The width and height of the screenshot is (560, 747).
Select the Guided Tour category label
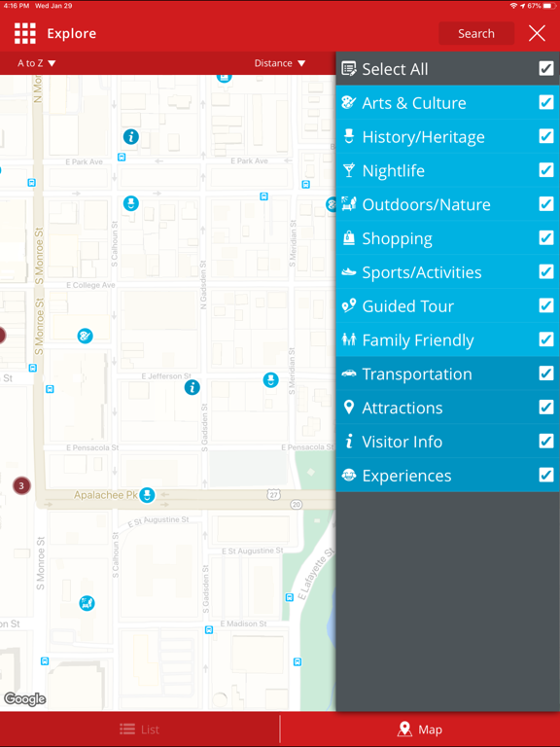point(408,306)
